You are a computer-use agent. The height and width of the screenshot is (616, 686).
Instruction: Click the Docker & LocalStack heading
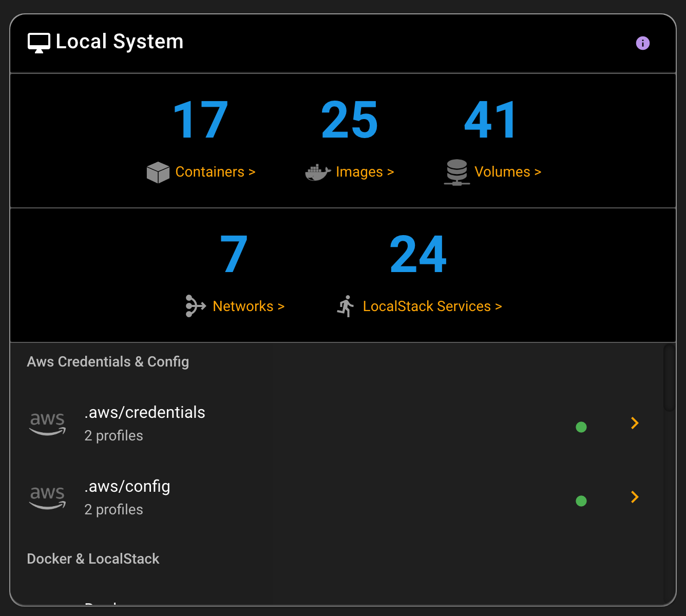[93, 559]
